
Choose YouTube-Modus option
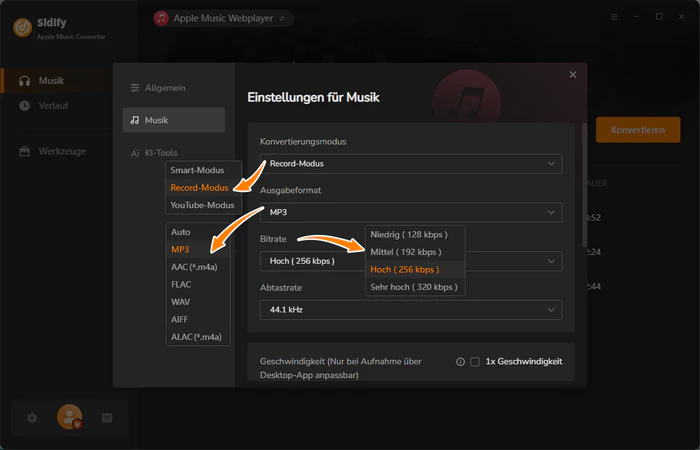pyautogui.click(x=203, y=205)
